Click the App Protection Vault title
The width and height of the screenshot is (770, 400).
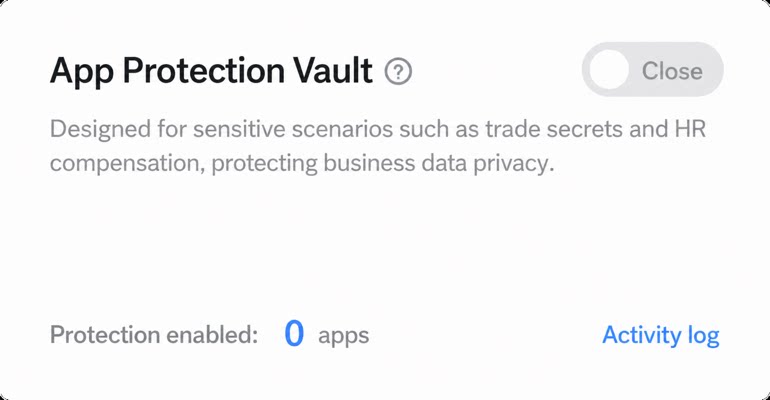(211, 71)
